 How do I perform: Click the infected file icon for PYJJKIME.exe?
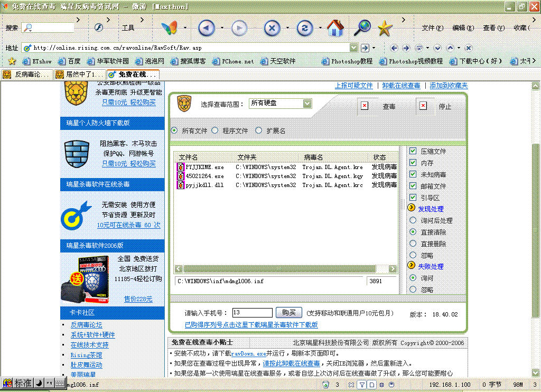click(x=181, y=167)
